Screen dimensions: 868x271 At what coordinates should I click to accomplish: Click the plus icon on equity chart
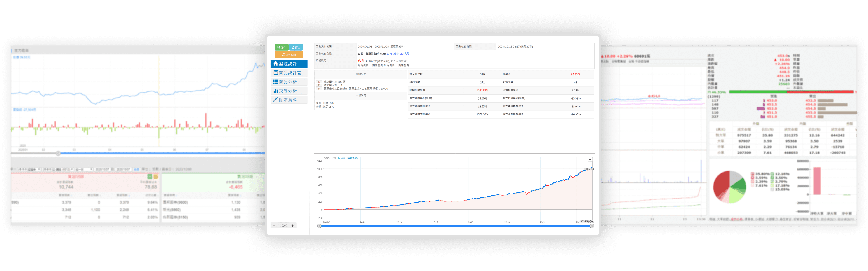pos(590,160)
